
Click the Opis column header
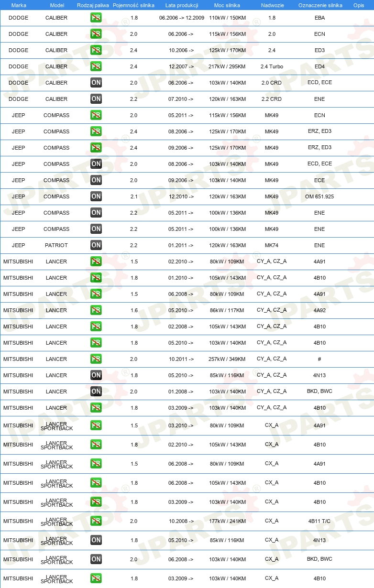(x=358, y=5)
